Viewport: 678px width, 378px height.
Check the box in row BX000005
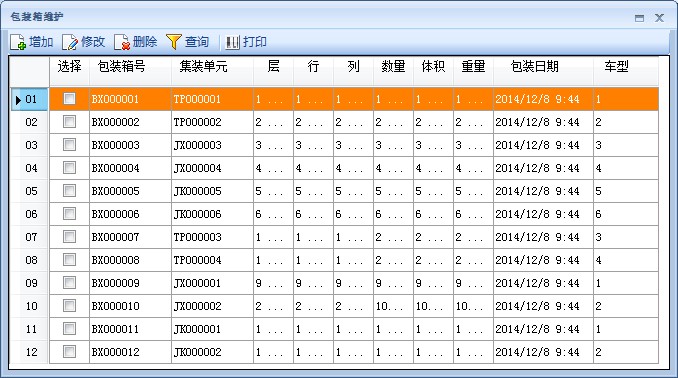69,191
